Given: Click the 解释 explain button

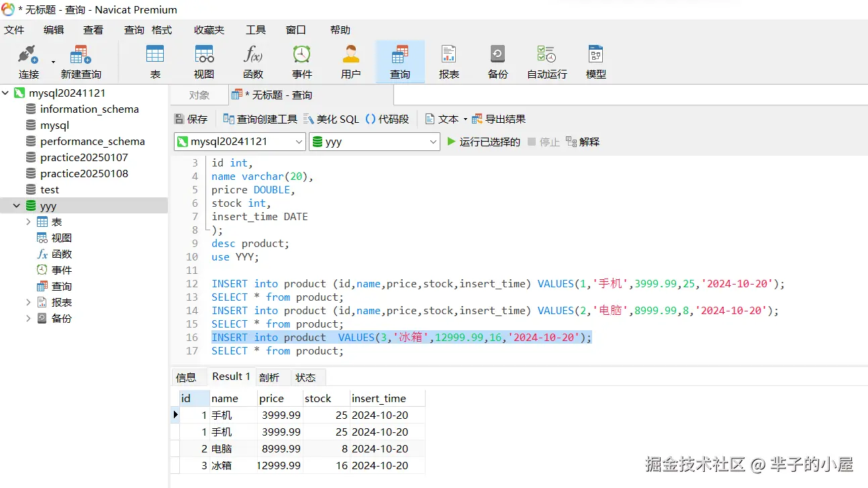Looking at the screenshot, I should pos(583,142).
